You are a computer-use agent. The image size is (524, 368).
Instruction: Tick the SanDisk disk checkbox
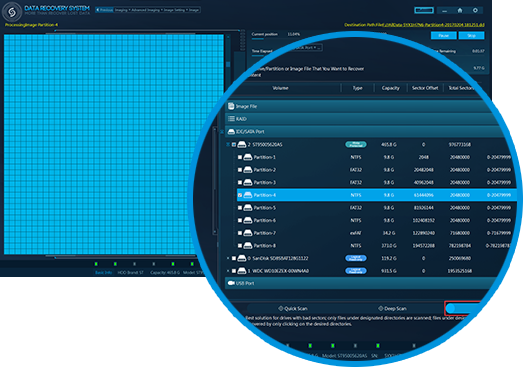[x=234, y=258]
